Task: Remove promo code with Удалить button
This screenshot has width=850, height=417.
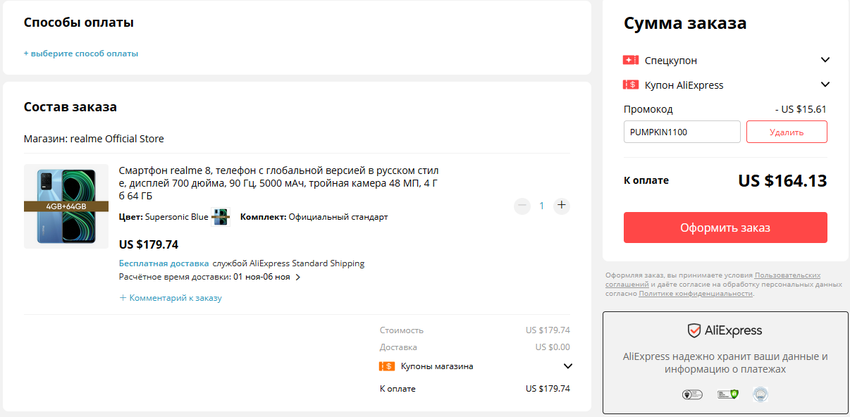Action: pyautogui.click(x=786, y=132)
